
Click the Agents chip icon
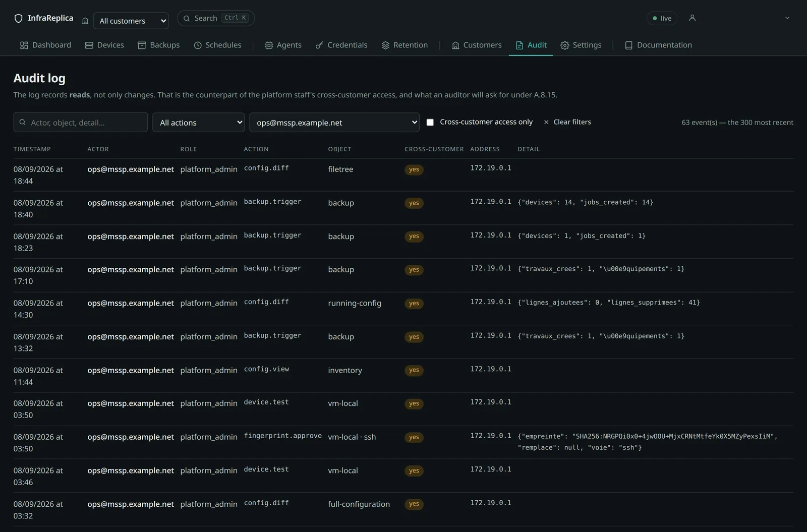[x=269, y=45]
